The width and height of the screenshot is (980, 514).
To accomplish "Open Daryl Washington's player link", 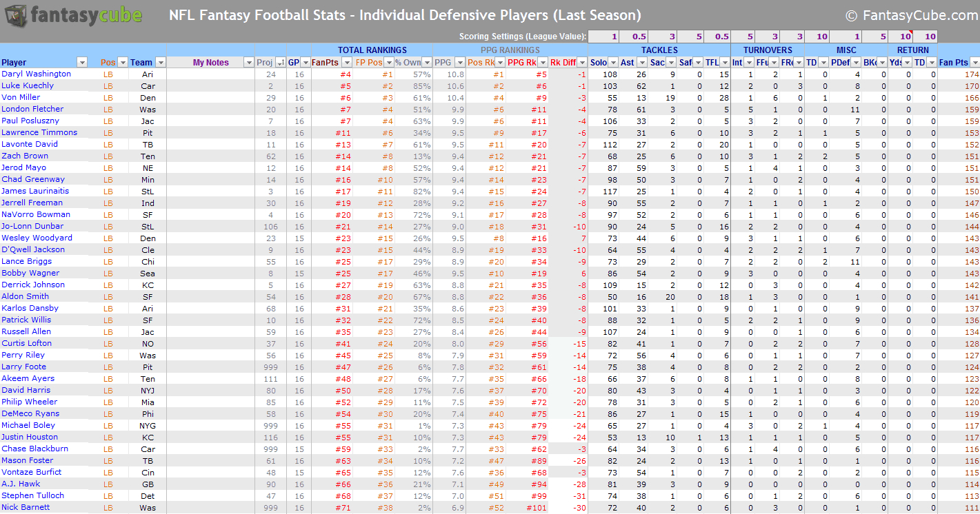I will (x=36, y=74).
